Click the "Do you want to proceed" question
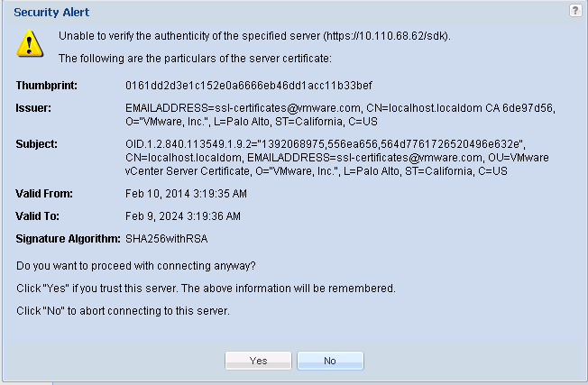The width and height of the screenshot is (588, 385). [136, 266]
